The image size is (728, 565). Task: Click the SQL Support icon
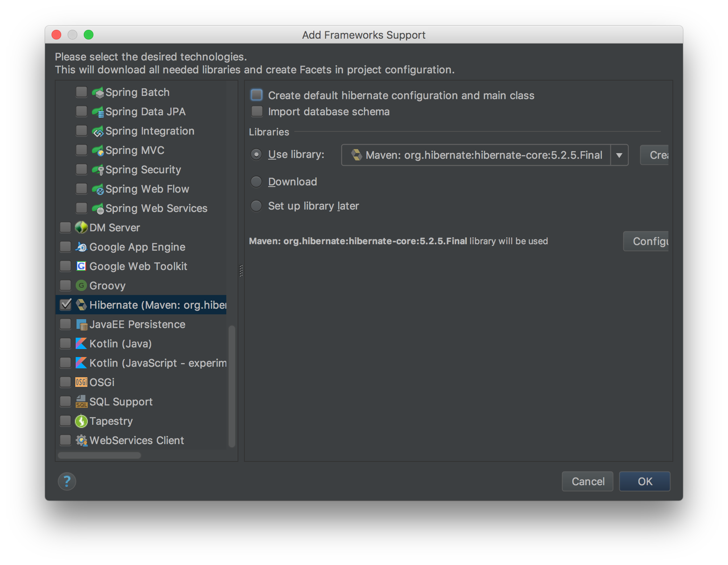[x=81, y=402]
